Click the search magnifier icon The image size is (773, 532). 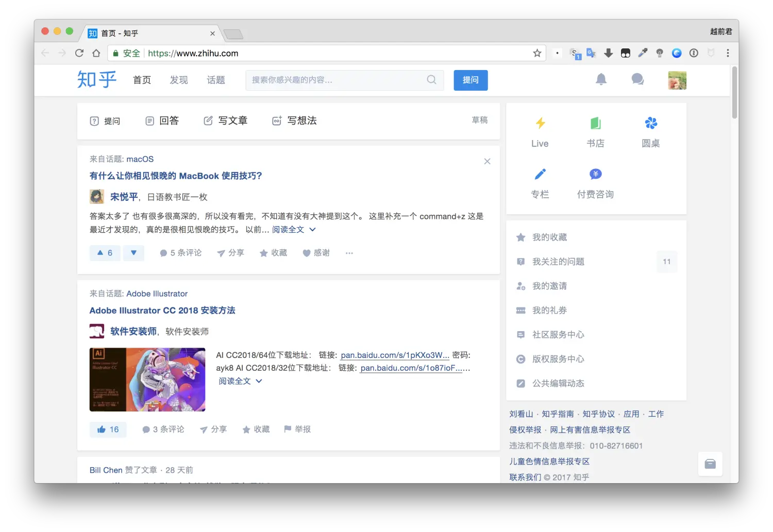pyautogui.click(x=431, y=80)
